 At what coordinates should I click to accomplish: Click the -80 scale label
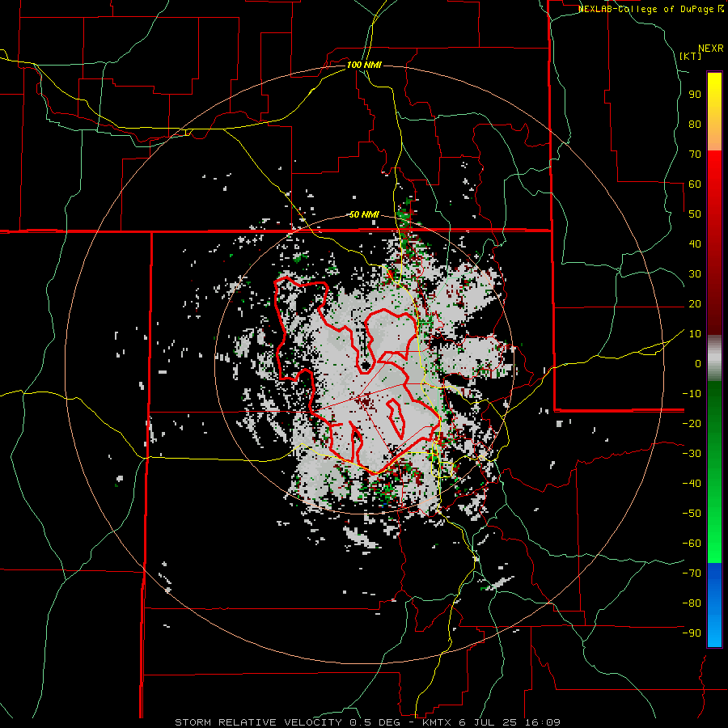(692, 603)
